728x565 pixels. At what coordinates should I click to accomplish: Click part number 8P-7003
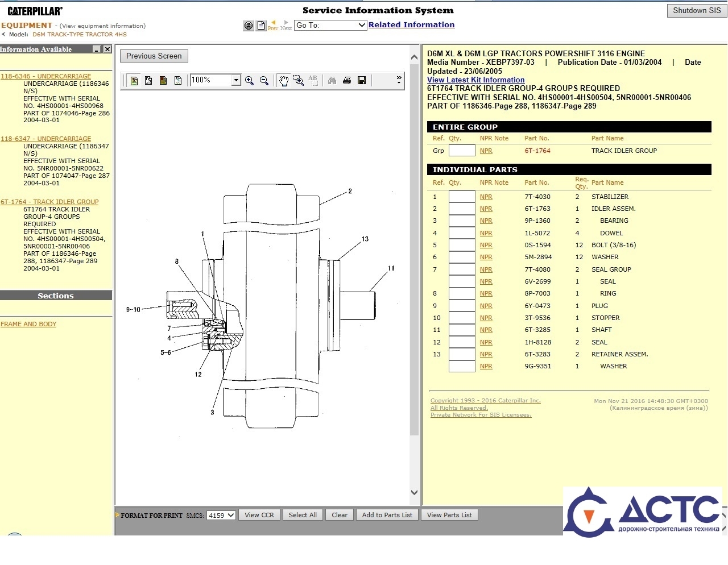[537, 293]
